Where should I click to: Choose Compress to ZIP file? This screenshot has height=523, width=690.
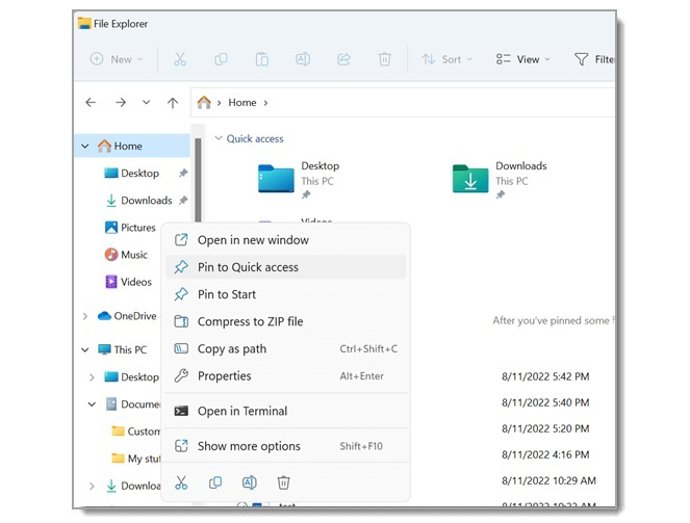[x=286, y=321]
